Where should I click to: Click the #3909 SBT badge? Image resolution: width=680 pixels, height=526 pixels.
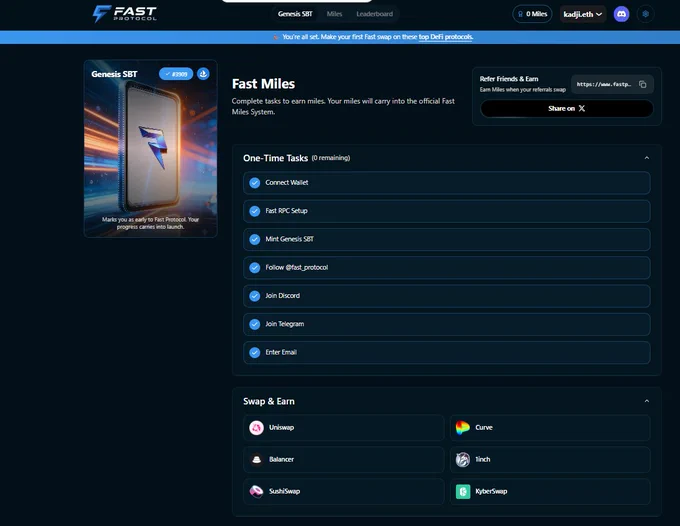[176, 74]
